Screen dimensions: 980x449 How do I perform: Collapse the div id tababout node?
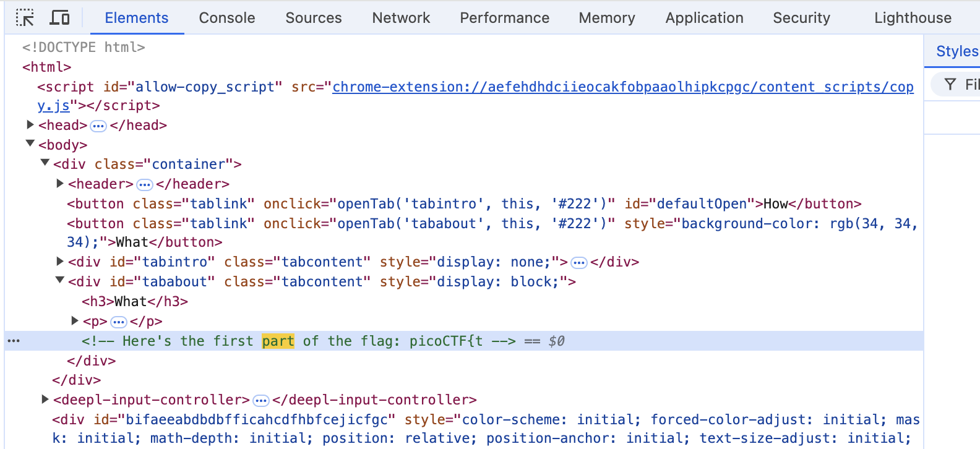[59, 280]
